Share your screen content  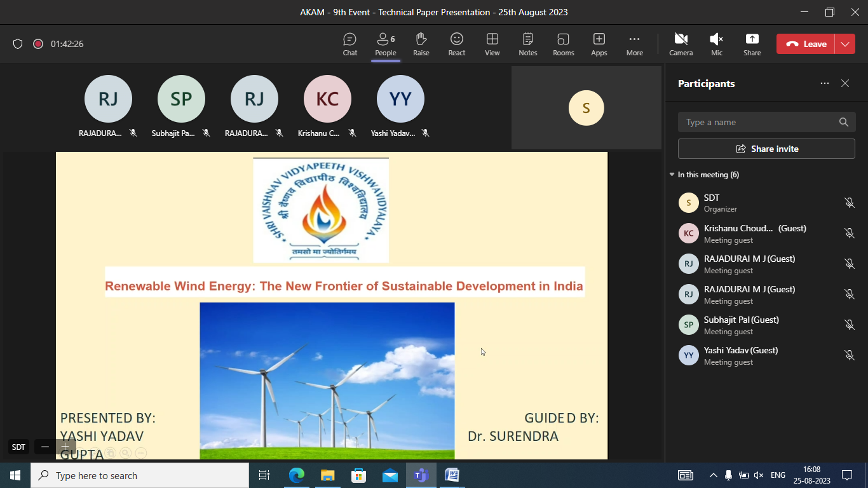[752, 44]
